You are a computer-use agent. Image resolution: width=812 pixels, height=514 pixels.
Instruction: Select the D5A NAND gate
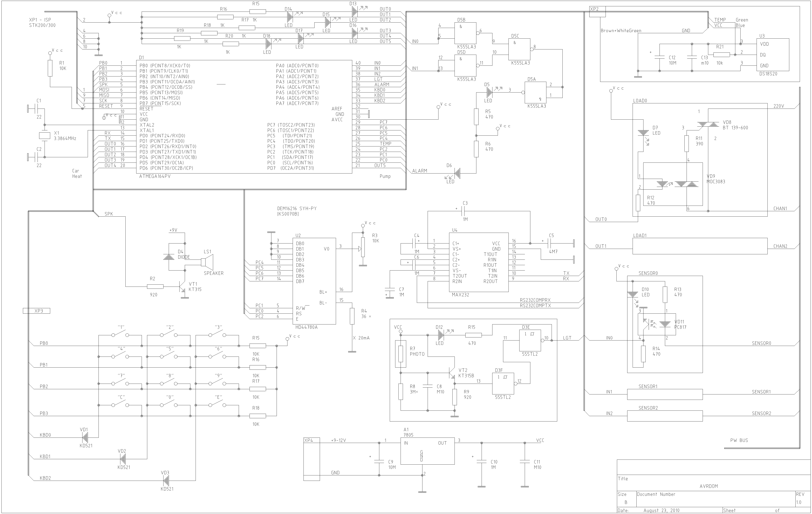click(534, 93)
